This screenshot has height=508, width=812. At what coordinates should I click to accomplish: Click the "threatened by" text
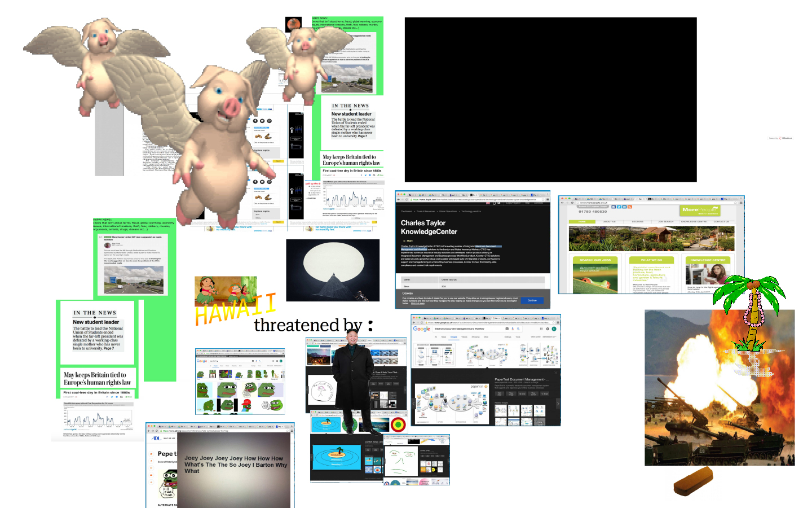point(308,325)
